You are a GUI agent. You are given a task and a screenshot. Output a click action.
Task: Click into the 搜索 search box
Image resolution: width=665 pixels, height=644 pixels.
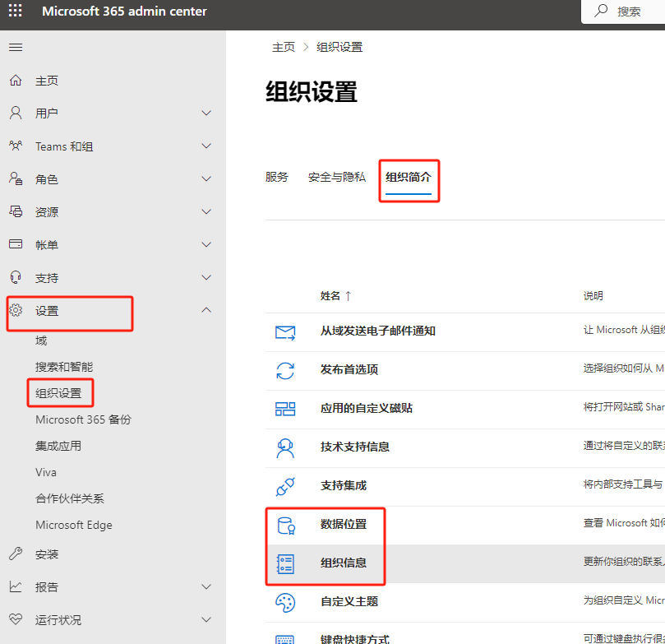(623, 12)
